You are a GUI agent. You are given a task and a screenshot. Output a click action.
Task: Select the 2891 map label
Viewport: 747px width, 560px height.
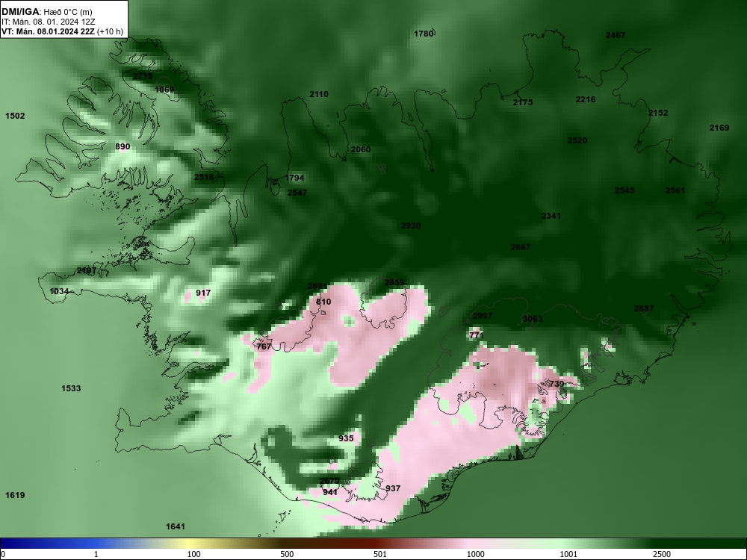317,287
